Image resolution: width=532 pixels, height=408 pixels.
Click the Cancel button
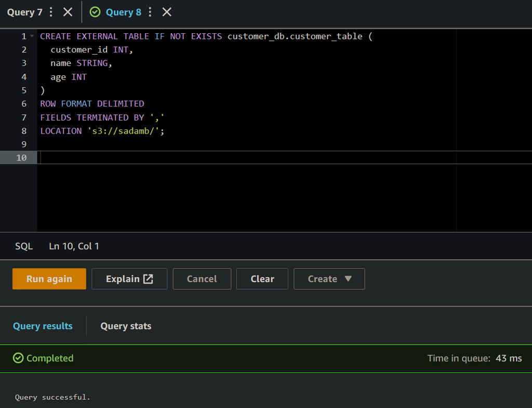(202, 279)
